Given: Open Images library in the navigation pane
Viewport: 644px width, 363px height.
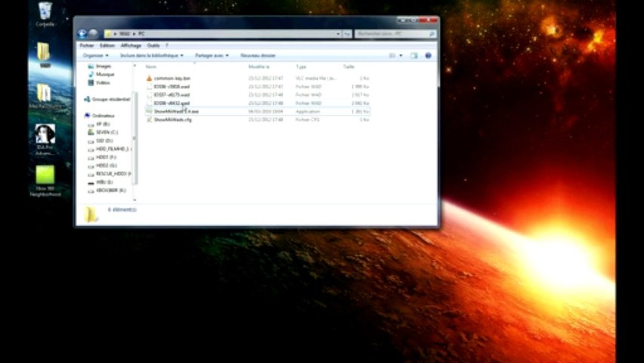Looking at the screenshot, I should point(103,66).
